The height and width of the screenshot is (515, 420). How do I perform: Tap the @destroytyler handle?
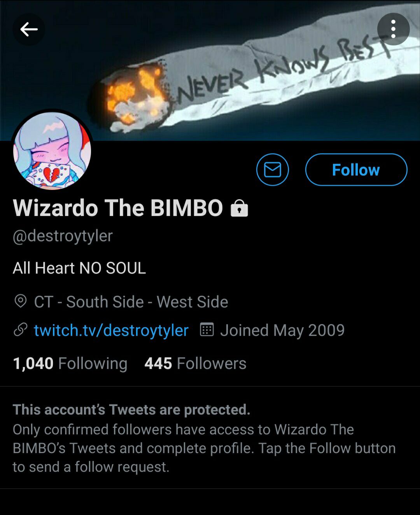point(63,236)
